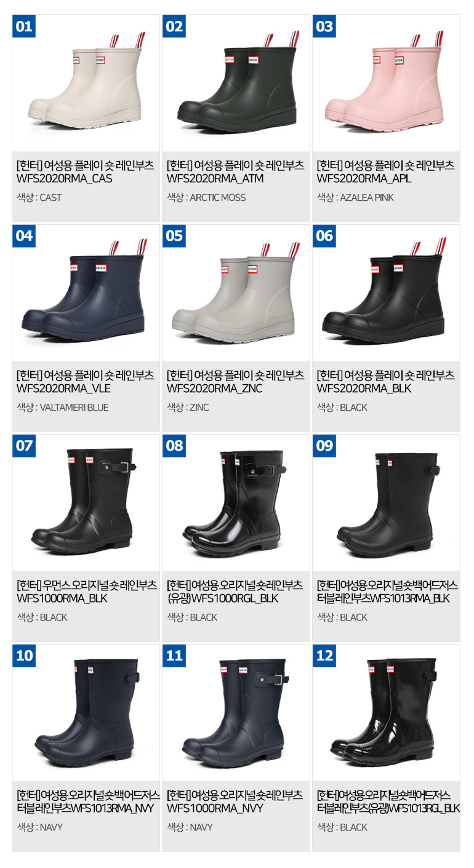This screenshot has height=868, width=474.
Task: Click the blue 11 number badge
Action: point(174,656)
